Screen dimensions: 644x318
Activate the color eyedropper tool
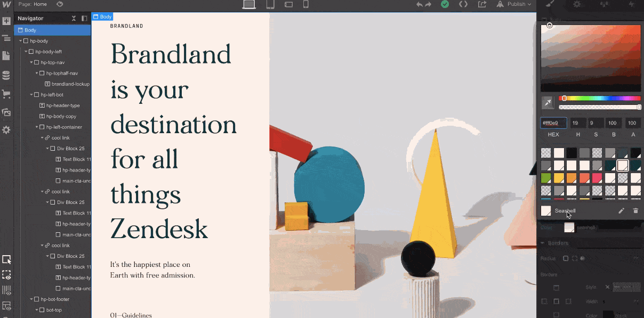click(548, 102)
